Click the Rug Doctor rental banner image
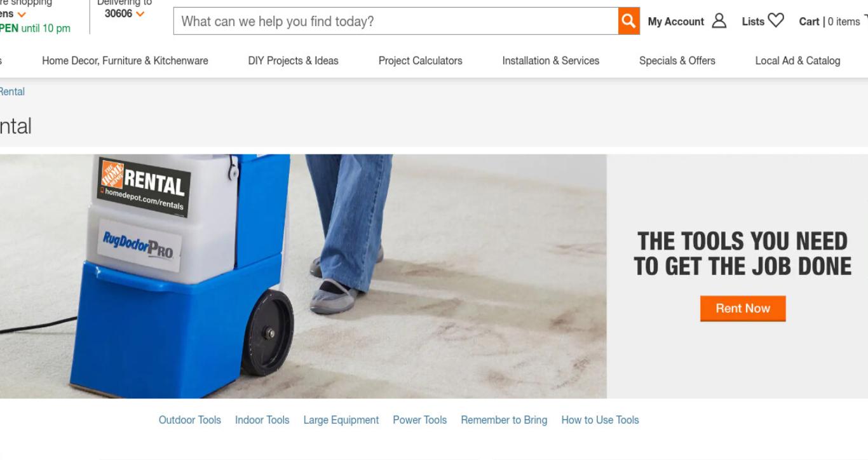 click(x=303, y=276)
